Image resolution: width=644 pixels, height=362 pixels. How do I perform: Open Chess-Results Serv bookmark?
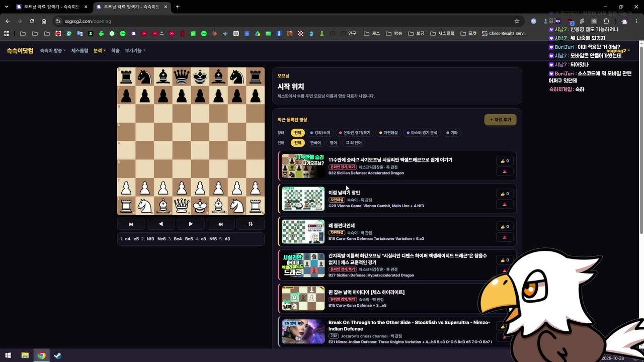[504, 34]
